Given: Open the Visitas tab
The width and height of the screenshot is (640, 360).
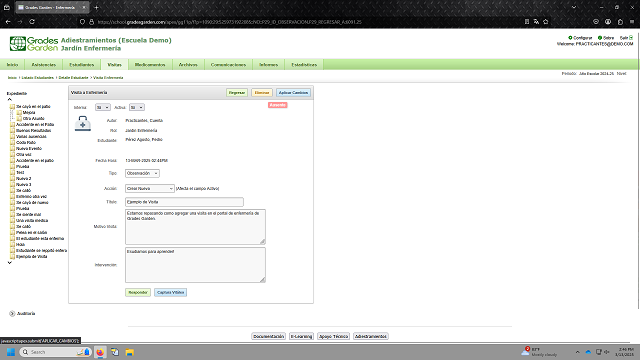Looking at the screenshot, I should [x=114, y=64].
